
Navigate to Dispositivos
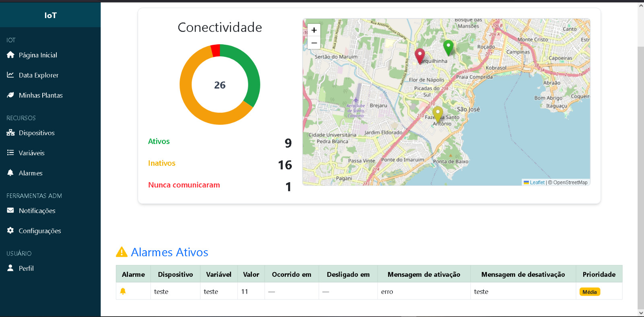tap(37, 133)
